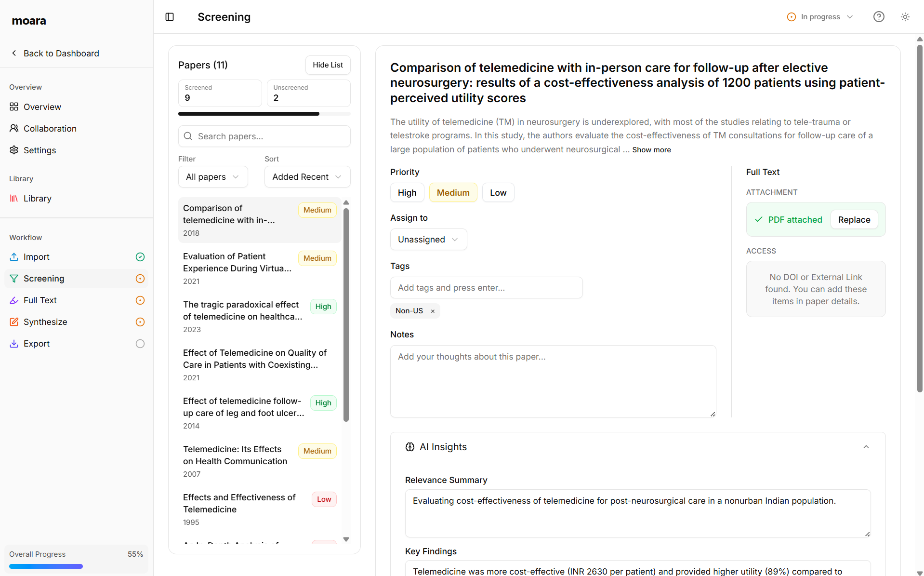The image size is (924, 576).
Task: Switch to the Screened tab
Action: tap(220, 93)
